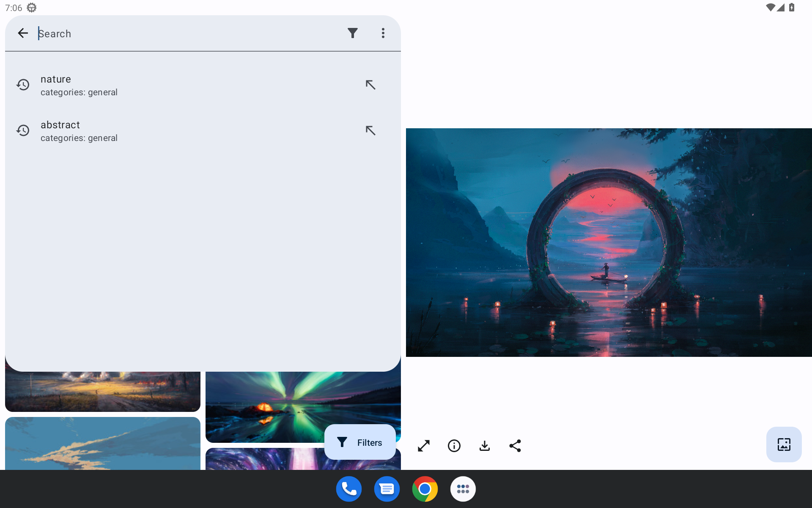Click the back arrow in search bar
812x508 pixels.
tap(23, 33)
